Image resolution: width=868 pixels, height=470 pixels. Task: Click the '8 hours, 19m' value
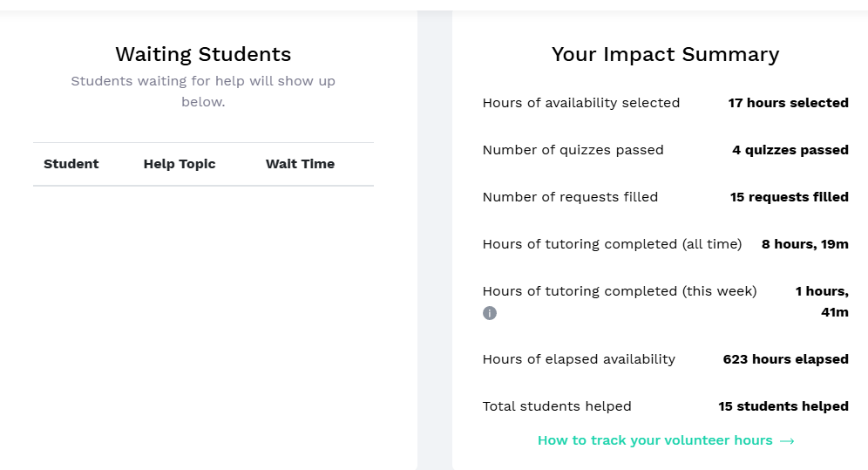tap(804, 244)
